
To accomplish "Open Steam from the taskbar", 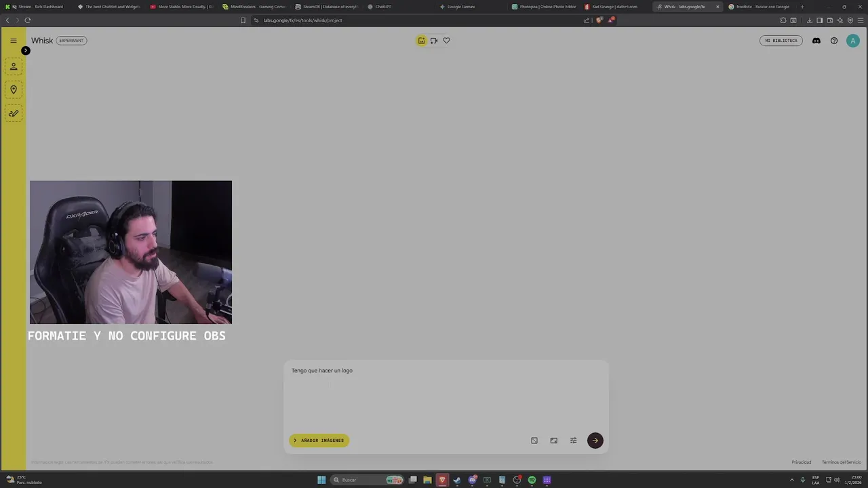I will pos(457,480).
